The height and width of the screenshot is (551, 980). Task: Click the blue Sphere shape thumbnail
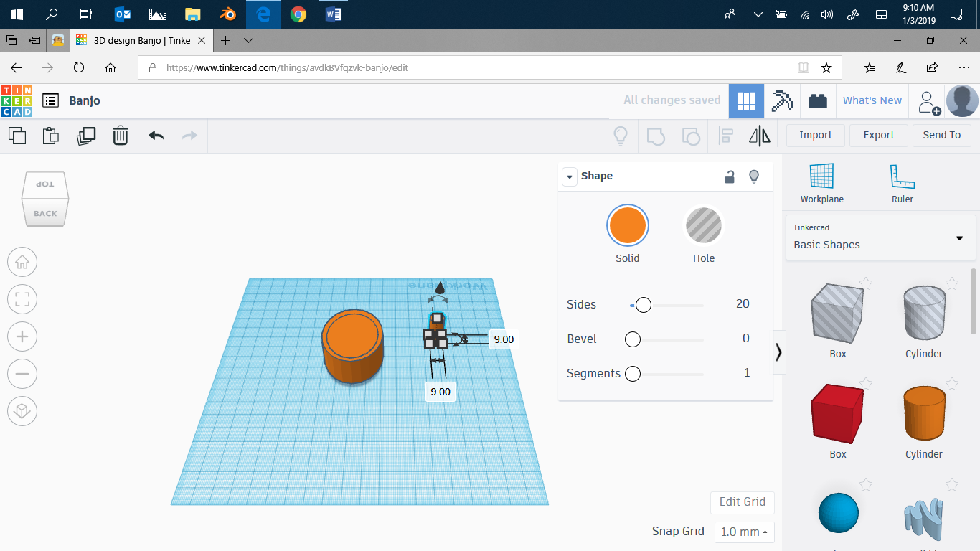[838, 513]
